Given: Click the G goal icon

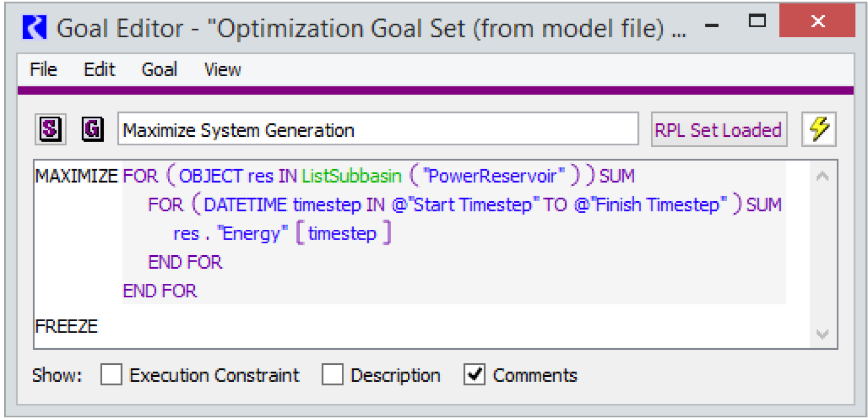Looking at the screenshot, I should tap(92, 129).
